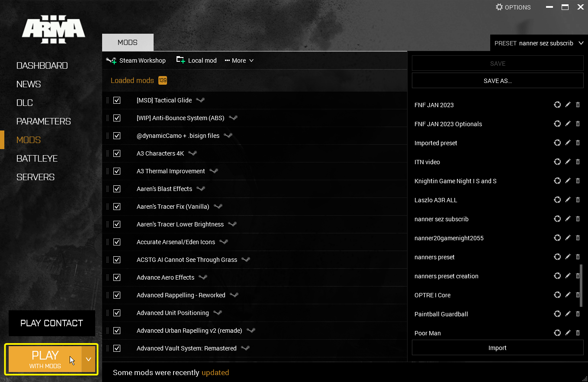Screen dimensions: 588x382
Task: Disable ACSTG AI Cannot See Through Grass
Action: 117,260
